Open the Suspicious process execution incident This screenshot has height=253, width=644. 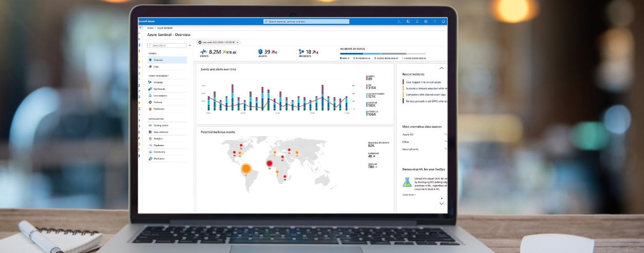click(425, 88)
